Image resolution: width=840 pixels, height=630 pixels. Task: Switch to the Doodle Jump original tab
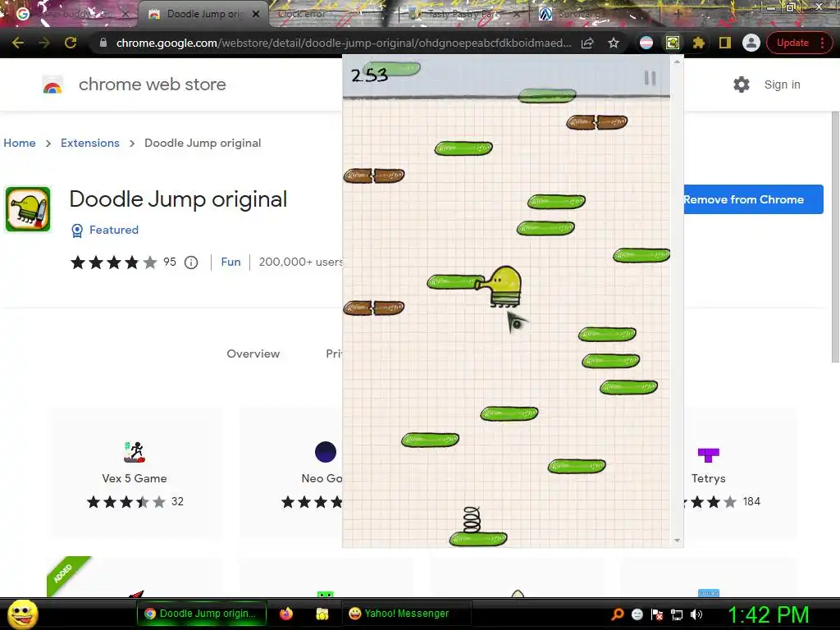(x=203, y=14)
